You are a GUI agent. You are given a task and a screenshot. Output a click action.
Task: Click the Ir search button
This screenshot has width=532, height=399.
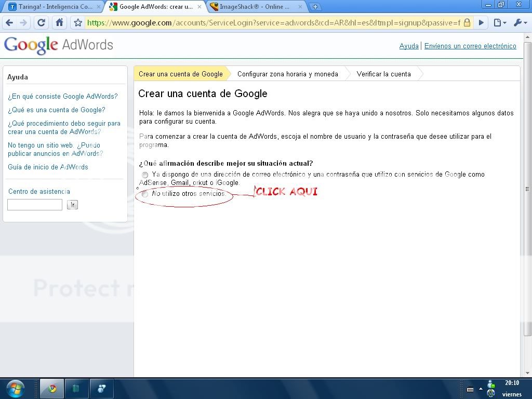(x=72, y=205)
